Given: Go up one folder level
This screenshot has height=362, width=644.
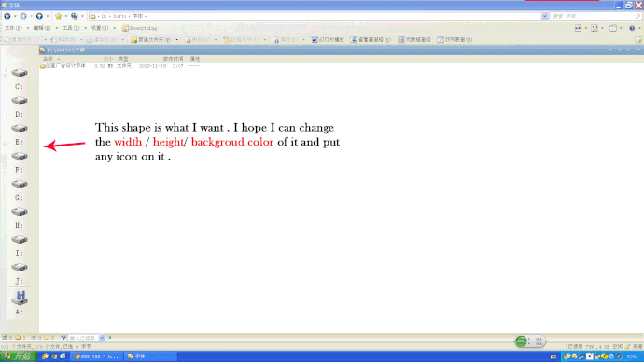Looking at the screenshot, I should point(39,16).
